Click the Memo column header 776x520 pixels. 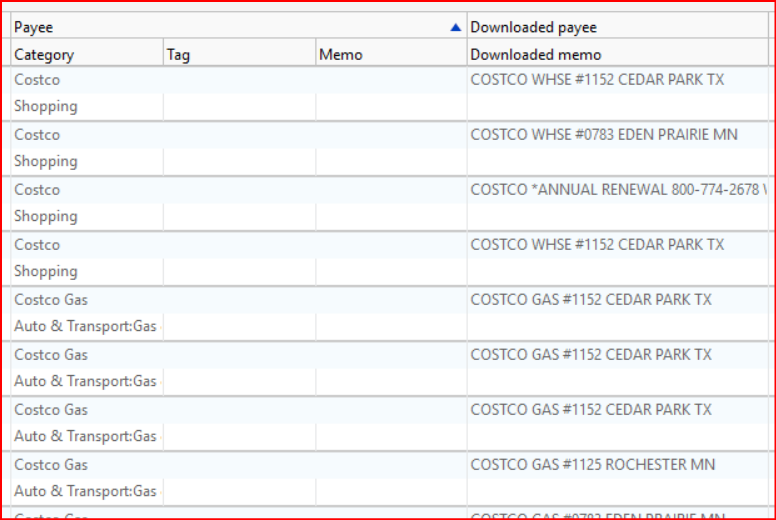(x=391, y=54)
